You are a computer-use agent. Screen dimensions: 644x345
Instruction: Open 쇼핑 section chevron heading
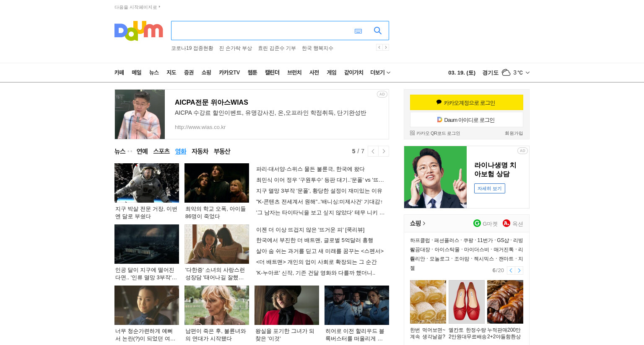(x=418, y=223)
